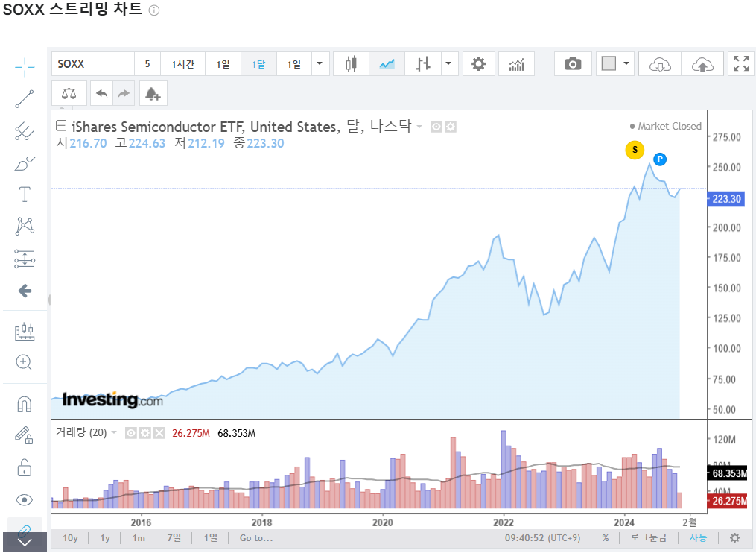The width and height of the screenshot is (756, 553).
Task: Remove the volume indicator
Action: (159, 433)
